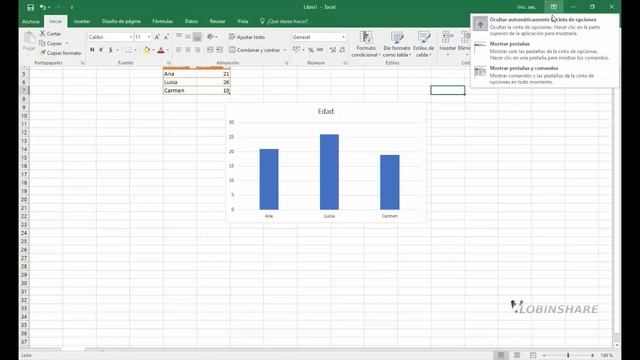The width and height of the screenshot is (640, 360).
Task: Switch to the Vista tab
Action: (242, 21)
